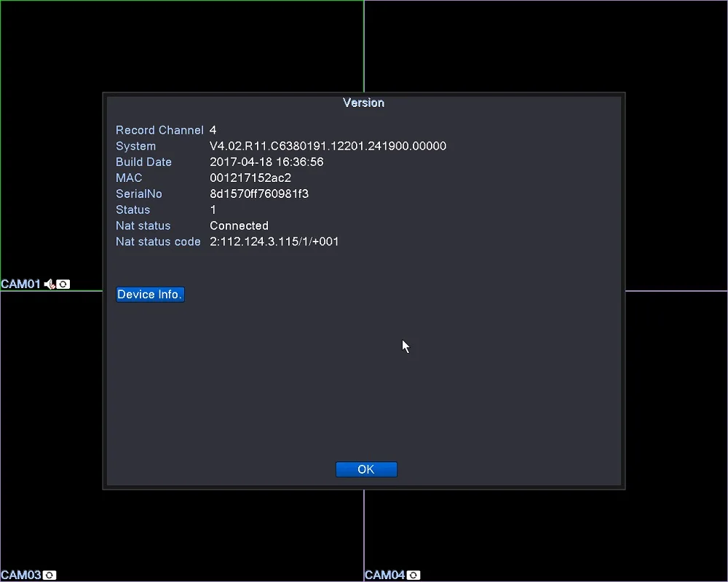Click the CAM04 record status icon
Image resolution: width=728 pixels, height=582 pixels.
414,575
